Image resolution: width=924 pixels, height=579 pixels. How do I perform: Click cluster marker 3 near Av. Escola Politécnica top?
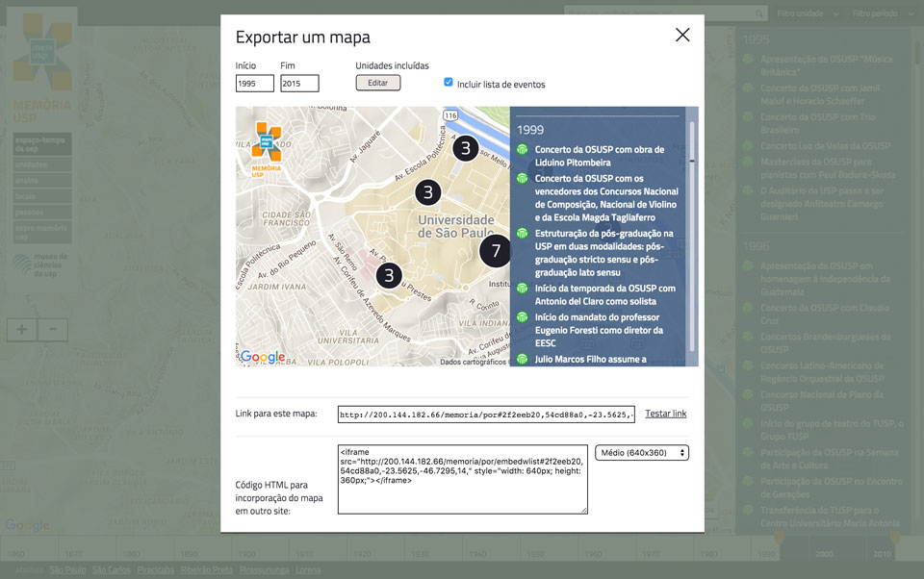[x=466, y=148]
